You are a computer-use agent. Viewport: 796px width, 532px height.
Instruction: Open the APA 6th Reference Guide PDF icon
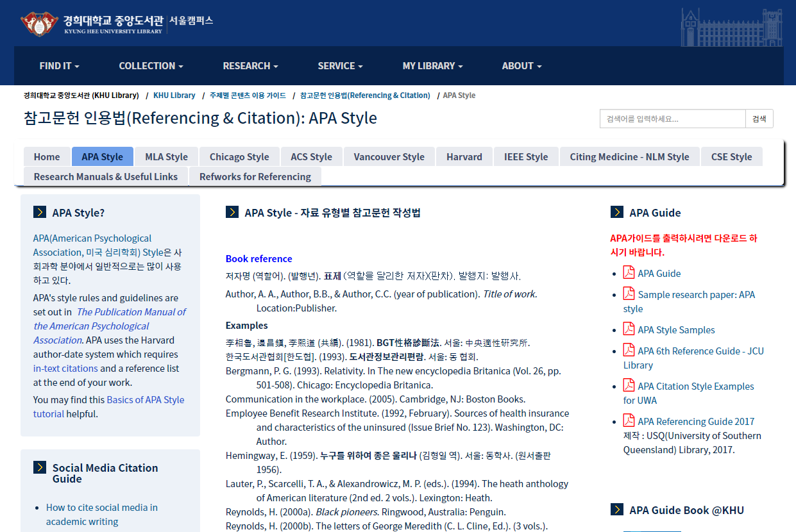629,351
